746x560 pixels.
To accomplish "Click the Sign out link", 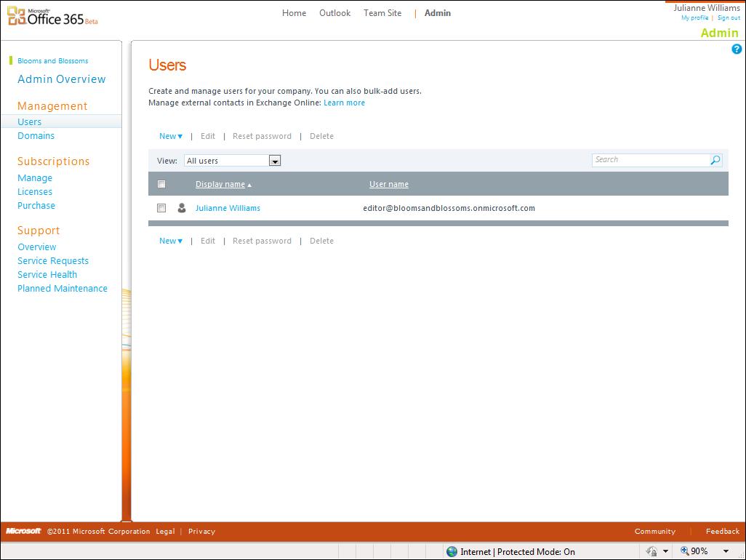I will click(729, 17).
